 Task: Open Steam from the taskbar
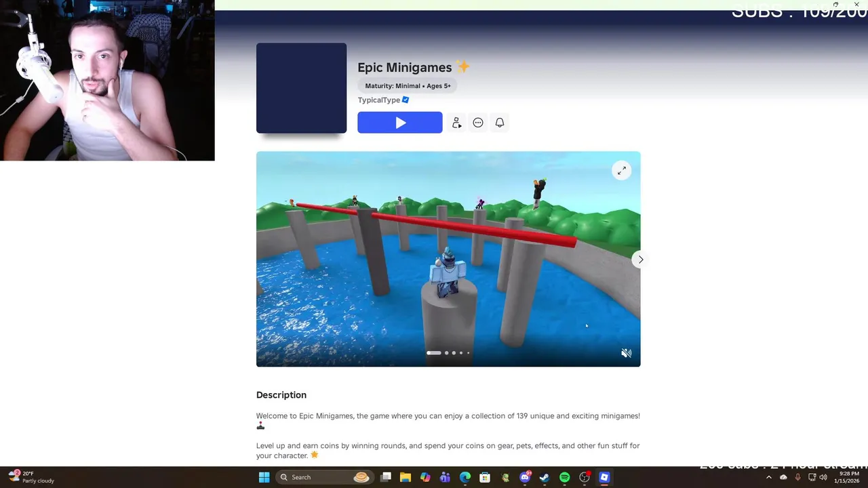(545, 477)
